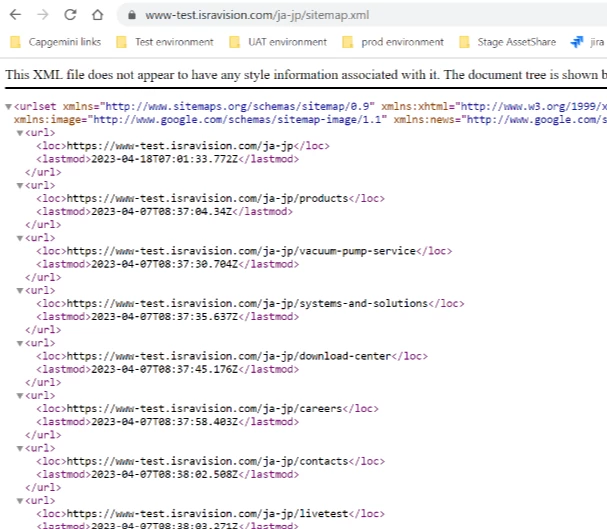Click lastmod value 2023-04-07T08:37:58.403Z
607x529 pixels.
tap(165, 422)
